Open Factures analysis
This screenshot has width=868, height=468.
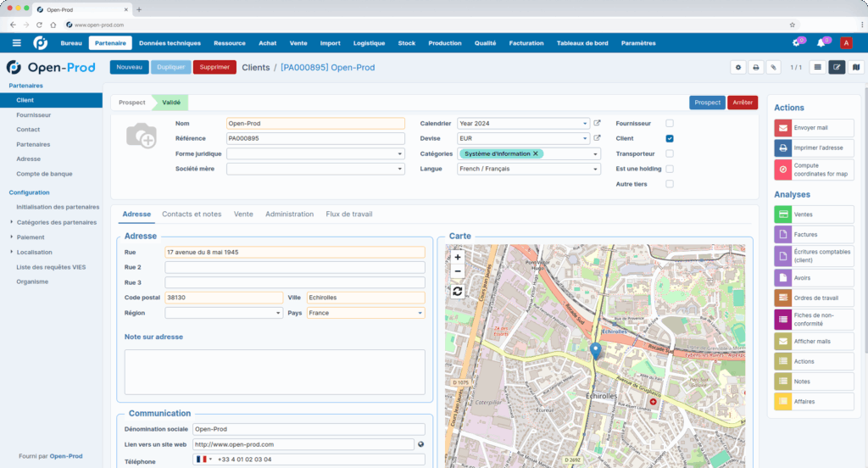[814, 234]
